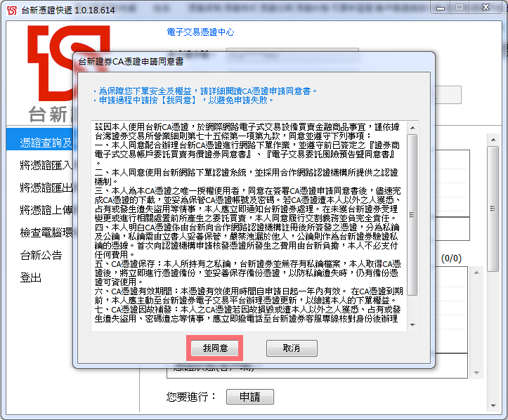Click agreement text scrollbar up arrow
Screen dimensions: 508x420
pos(412,128)
